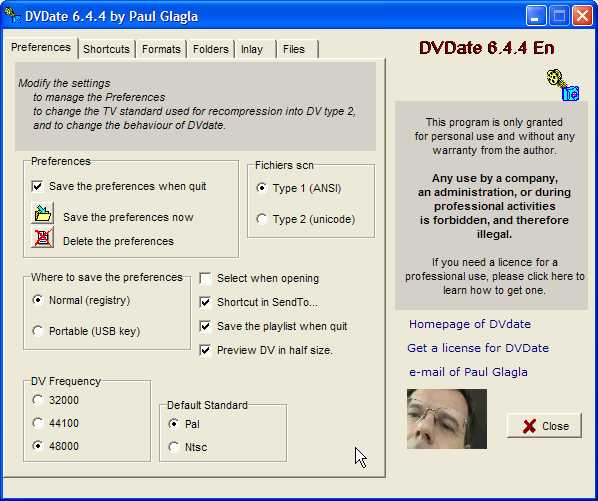This screenshot has height=501, width=598.
Task: Click the Delete the preferences icon
Action: point(42,238)
